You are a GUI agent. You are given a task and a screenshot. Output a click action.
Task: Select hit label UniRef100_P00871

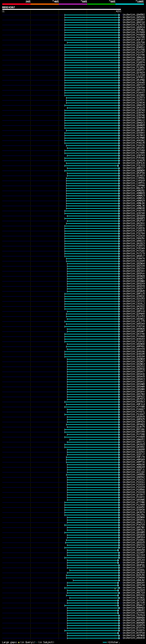133,411
